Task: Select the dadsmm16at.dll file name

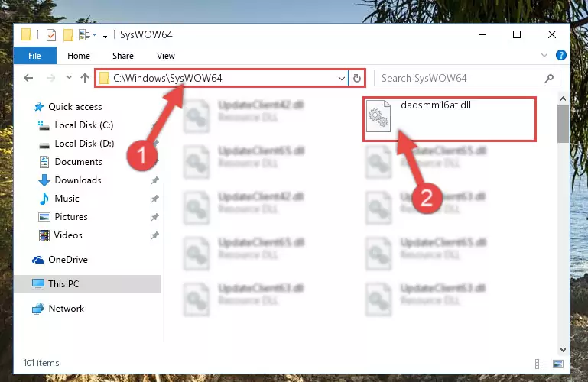Action: point(436,105)
